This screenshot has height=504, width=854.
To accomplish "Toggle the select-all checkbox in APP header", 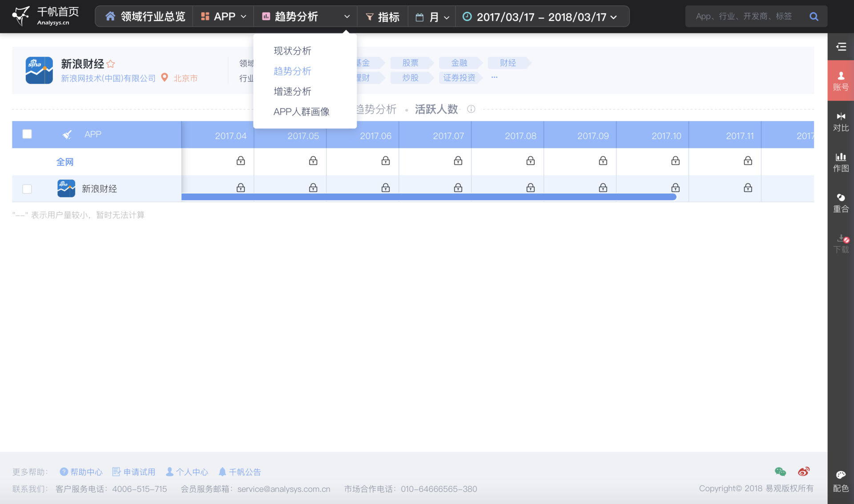I will coord(27,134).
